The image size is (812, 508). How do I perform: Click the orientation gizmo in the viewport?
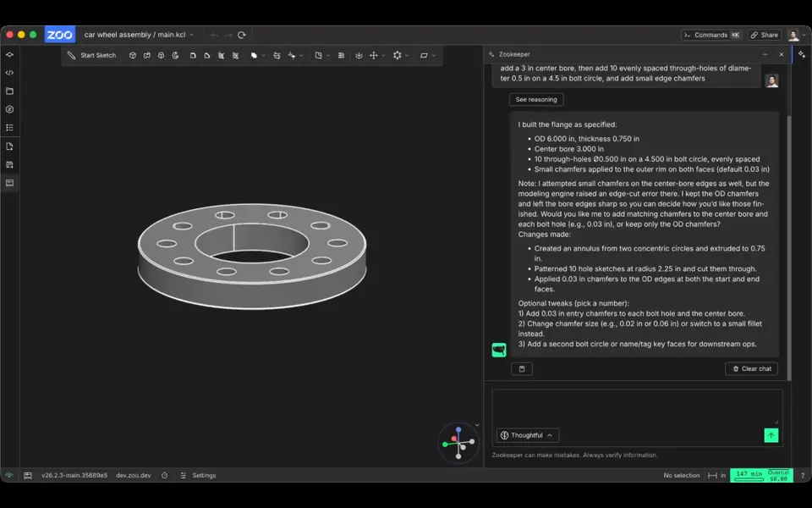point(458,443)
